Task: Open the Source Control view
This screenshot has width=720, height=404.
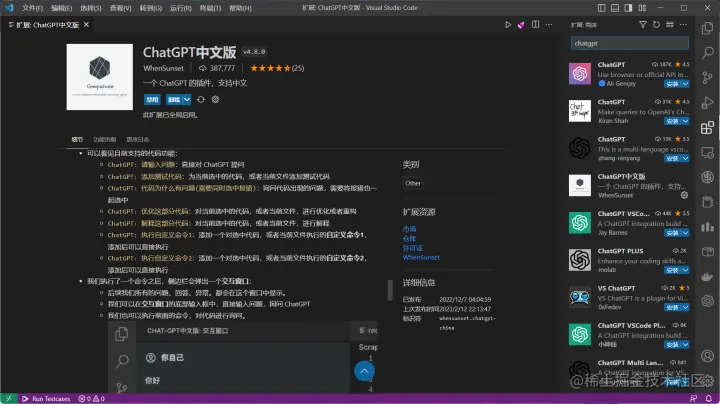Action: click(x=708, y=78)
